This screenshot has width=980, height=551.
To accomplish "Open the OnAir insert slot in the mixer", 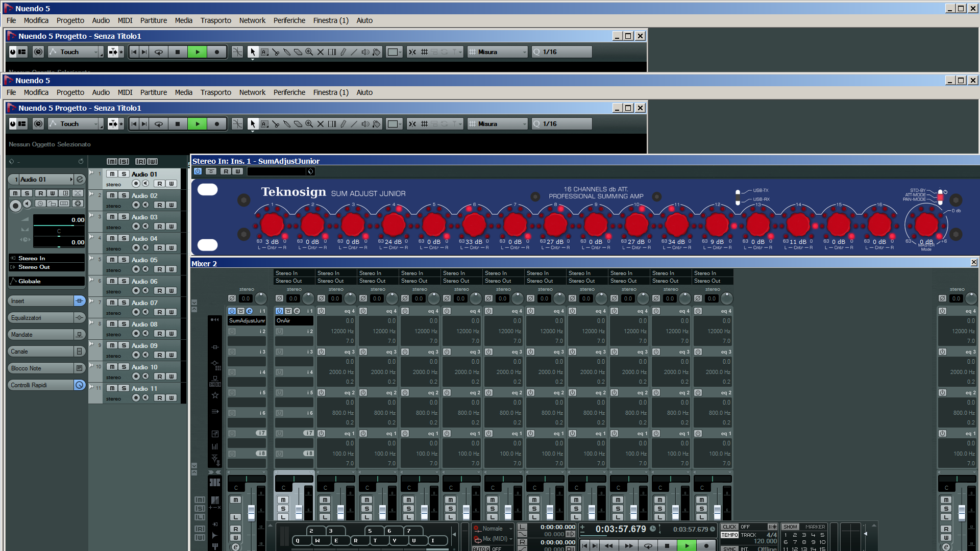I will (294, 320).
